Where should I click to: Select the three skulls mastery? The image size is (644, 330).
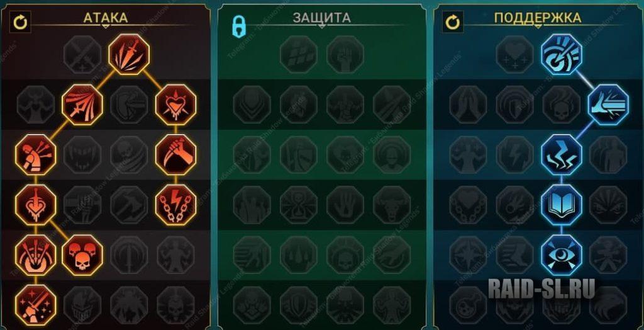82,254
